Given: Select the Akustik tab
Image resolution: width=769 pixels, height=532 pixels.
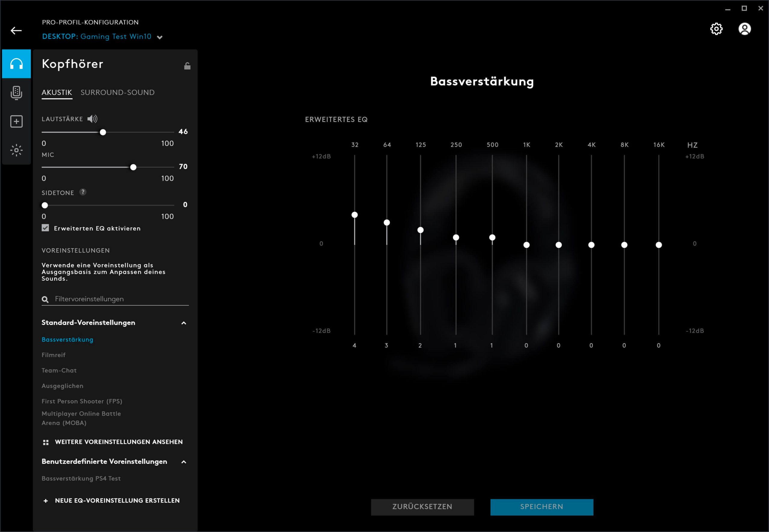Looking at the screenshot, I should pos(57,92).
